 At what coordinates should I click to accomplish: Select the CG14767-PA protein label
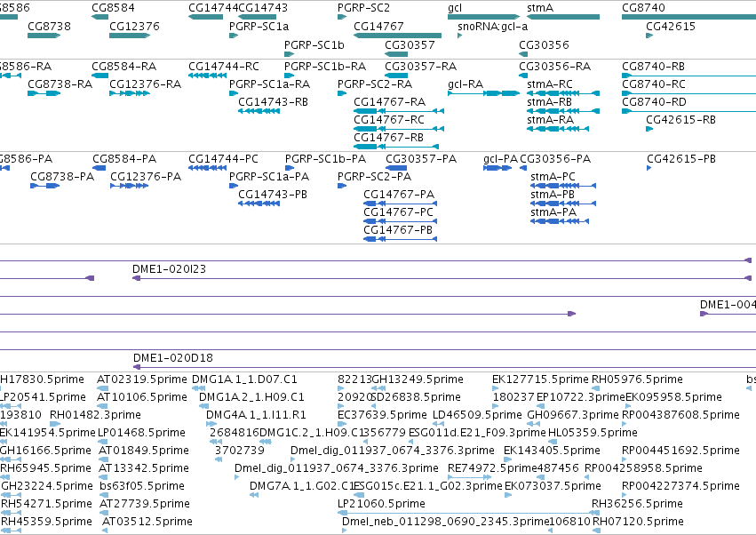point(399,195)
